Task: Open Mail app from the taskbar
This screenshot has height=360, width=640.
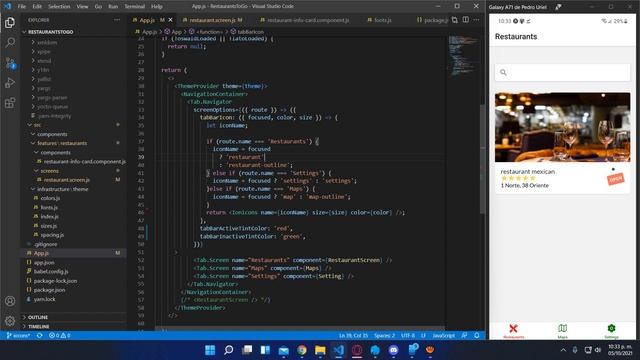Action: (284, 350)
